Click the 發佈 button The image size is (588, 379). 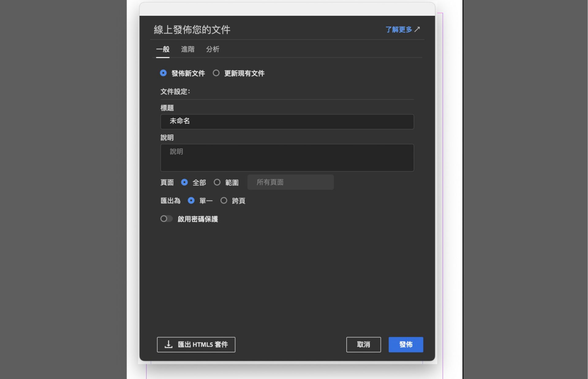click(405, 344)
